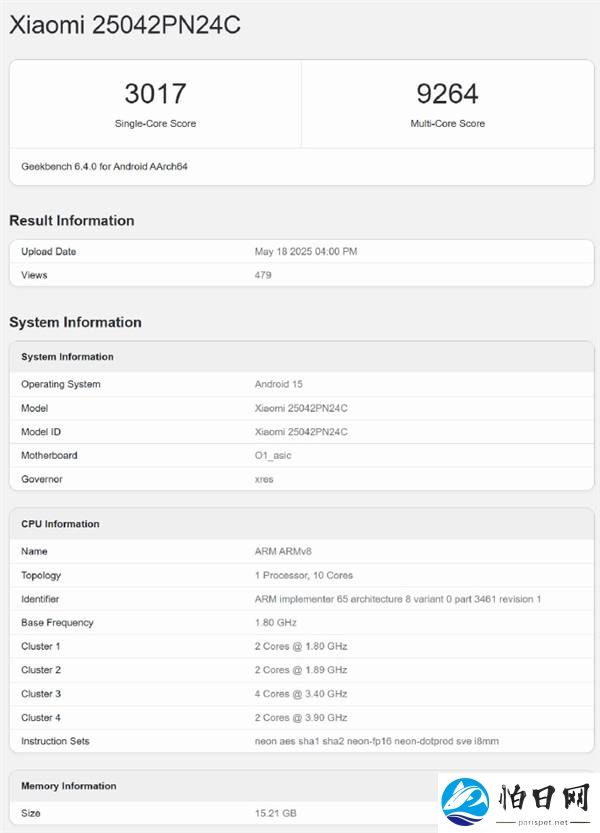Click the Single-Core Score label
600x833 pixels.
coord(155,123)
